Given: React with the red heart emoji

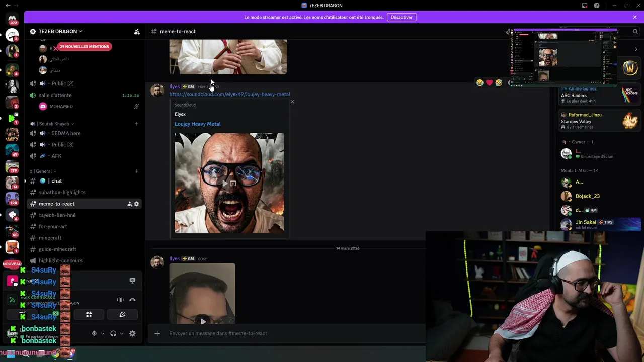Looking at the screenshot, I should 489,82.
